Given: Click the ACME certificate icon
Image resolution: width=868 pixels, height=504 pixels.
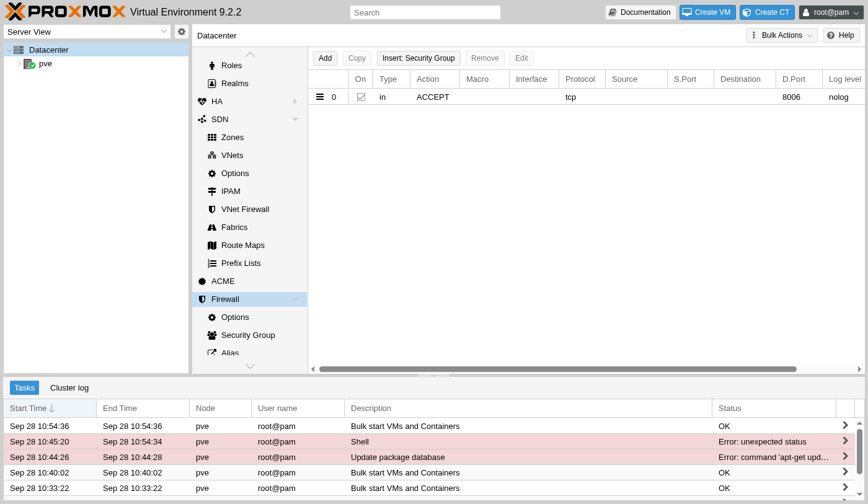Looking at the screenshot, I should click(202, 281).
